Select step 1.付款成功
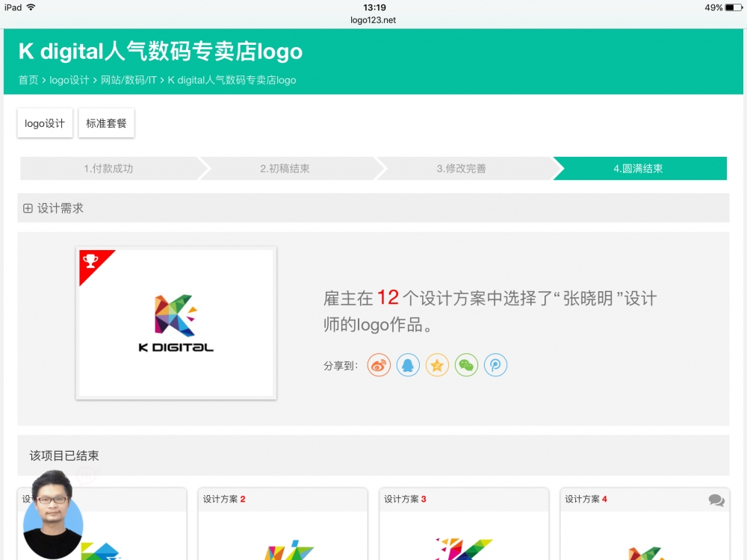Image resolution: width=747 pixels, height=560 pixels. tap(108, 169)
